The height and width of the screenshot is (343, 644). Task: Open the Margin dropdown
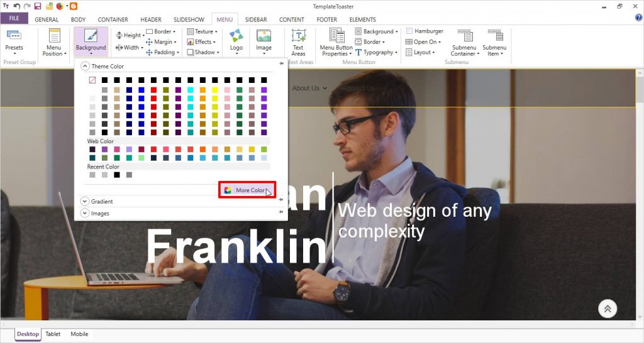[x=161, y=42]
